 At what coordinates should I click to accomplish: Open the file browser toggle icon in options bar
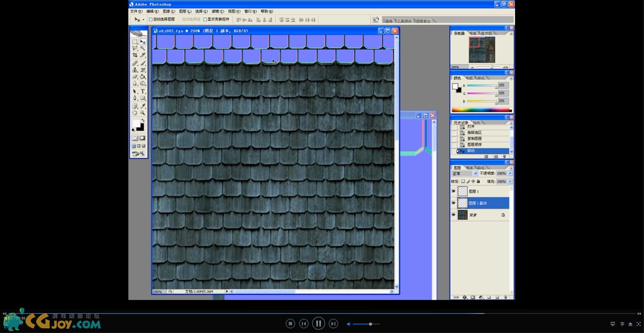[x=375, y=20]
